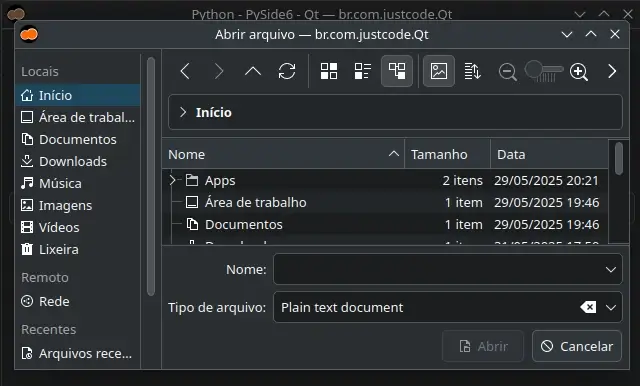This screenshot has height=386, width=640.
Task: Click the Abrir arquivo dialog app icon
Action: (29, 34)
